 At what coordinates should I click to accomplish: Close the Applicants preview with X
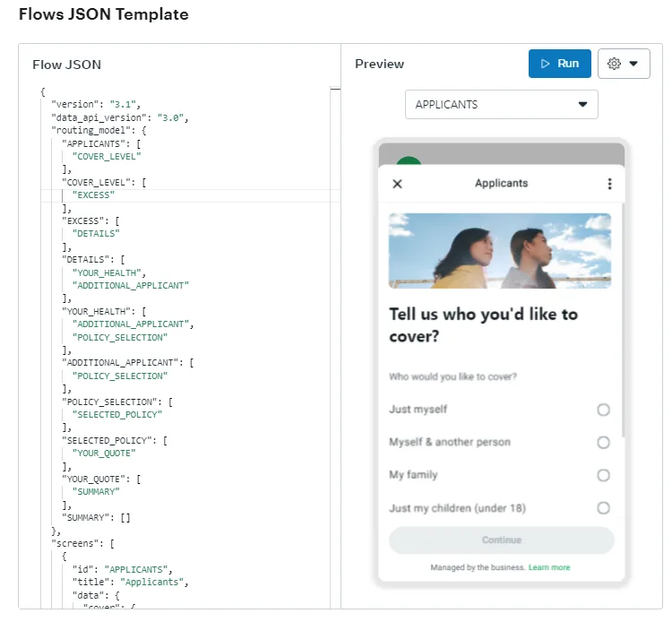tap(397, 184)
